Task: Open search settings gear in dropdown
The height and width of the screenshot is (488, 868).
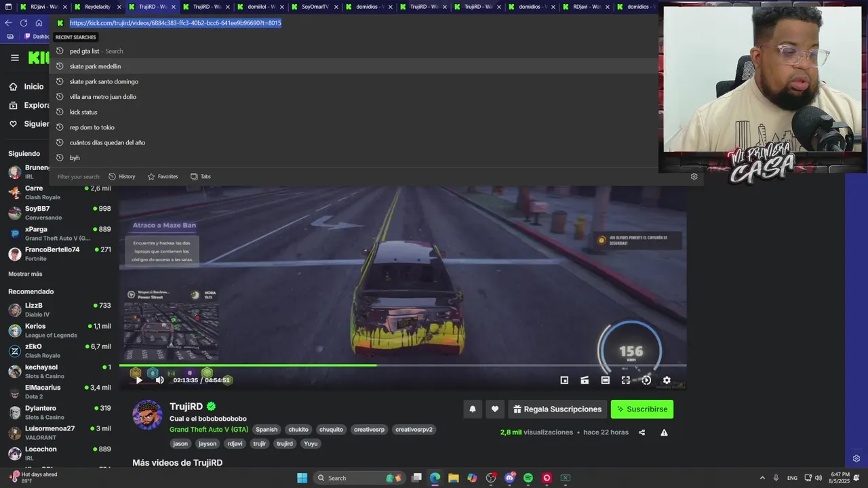Action: tap(694, 176)
